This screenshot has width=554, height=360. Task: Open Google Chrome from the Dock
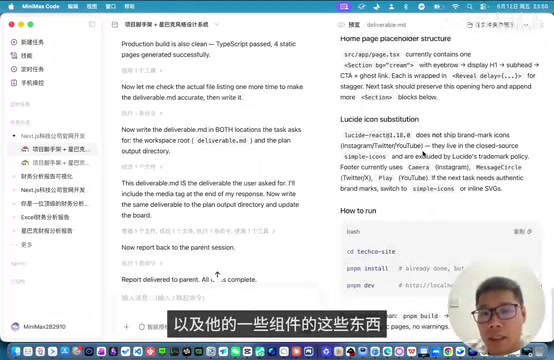click(448, 352)
